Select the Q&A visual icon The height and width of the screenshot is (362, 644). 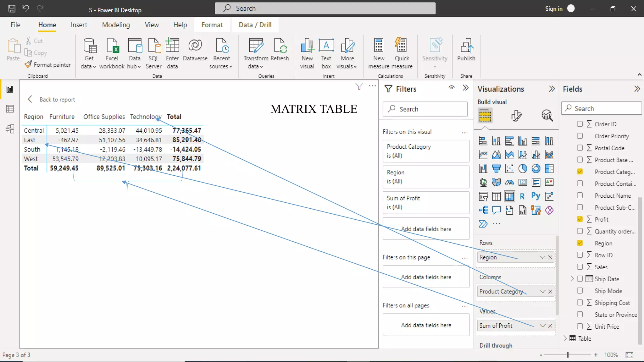(x=496, y=210)
